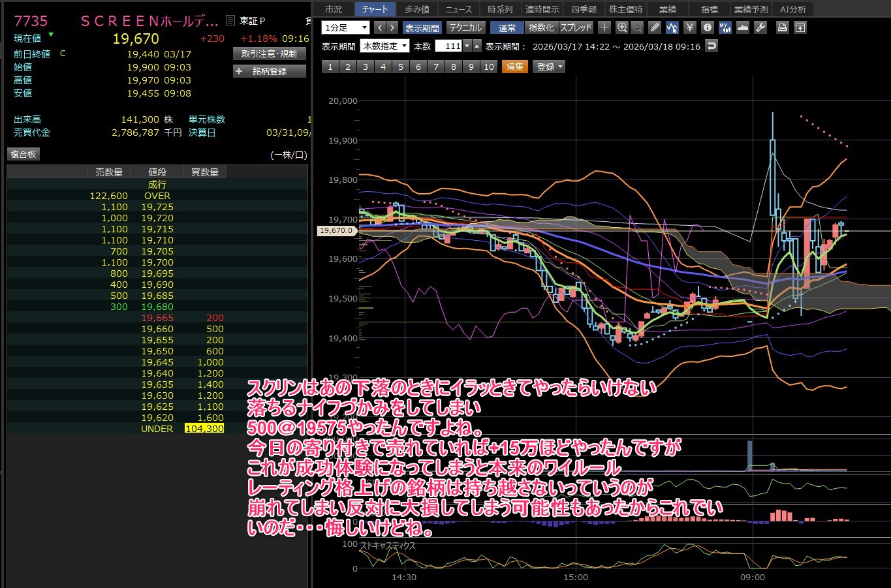Open the 業績 tab
The width and height of the screenshot is (891, 588).
668,9
